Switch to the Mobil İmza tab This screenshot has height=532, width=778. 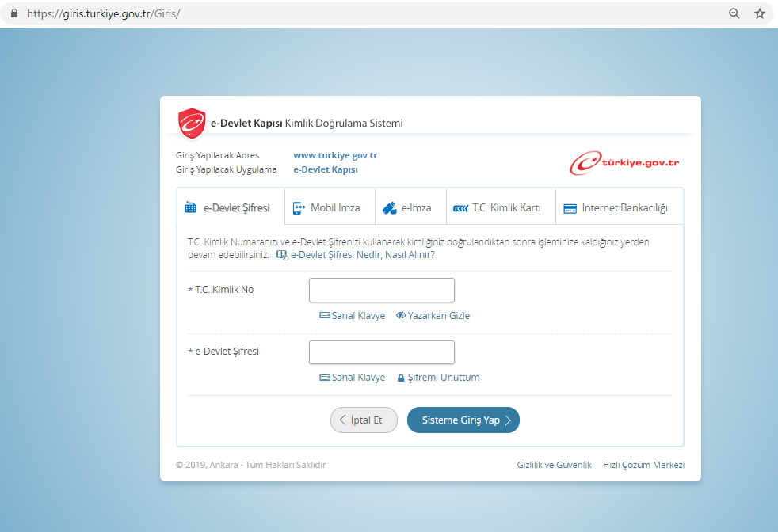330,207
